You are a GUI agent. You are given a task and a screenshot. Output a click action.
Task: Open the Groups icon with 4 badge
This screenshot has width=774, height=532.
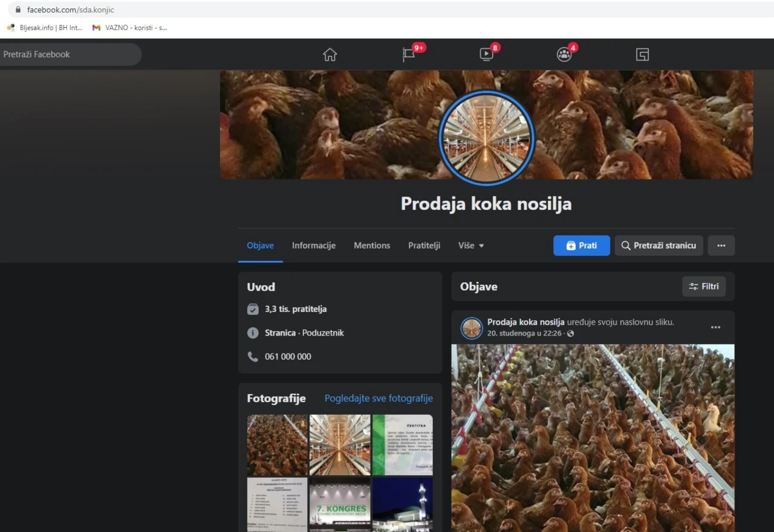(x=564, y=54)
